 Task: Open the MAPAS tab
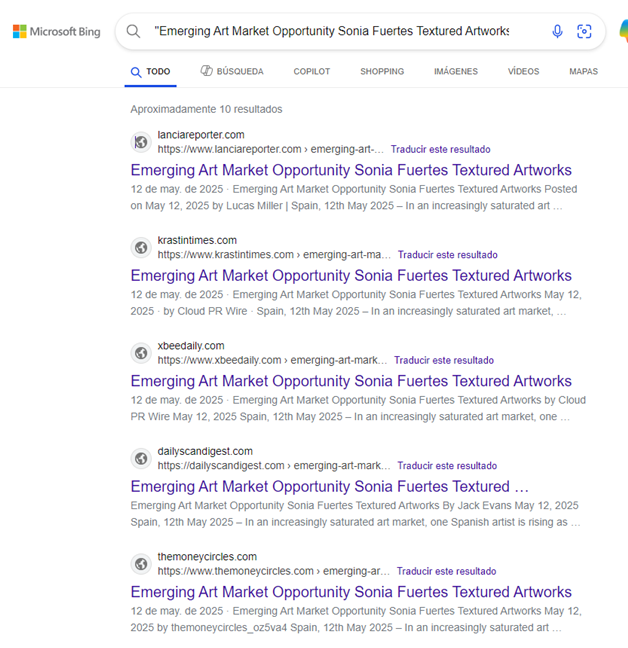pos(583,72)
